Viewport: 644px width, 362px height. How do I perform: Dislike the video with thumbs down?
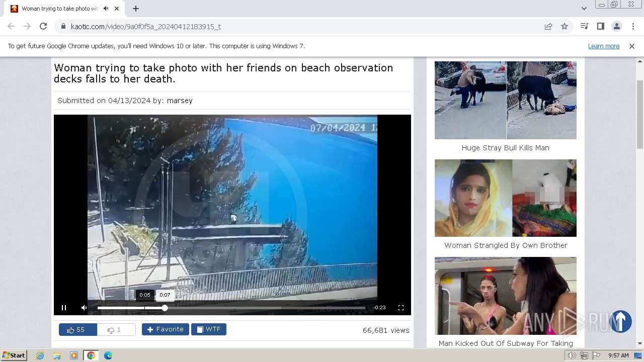[x=116, y=330]
